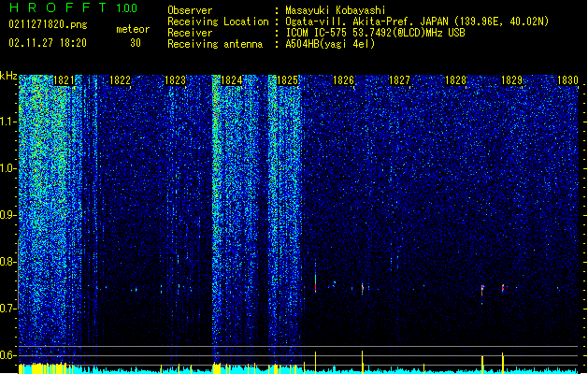Click the 1823 time marker
This screenshot has height=374, width=588.
tap(176, 80)
